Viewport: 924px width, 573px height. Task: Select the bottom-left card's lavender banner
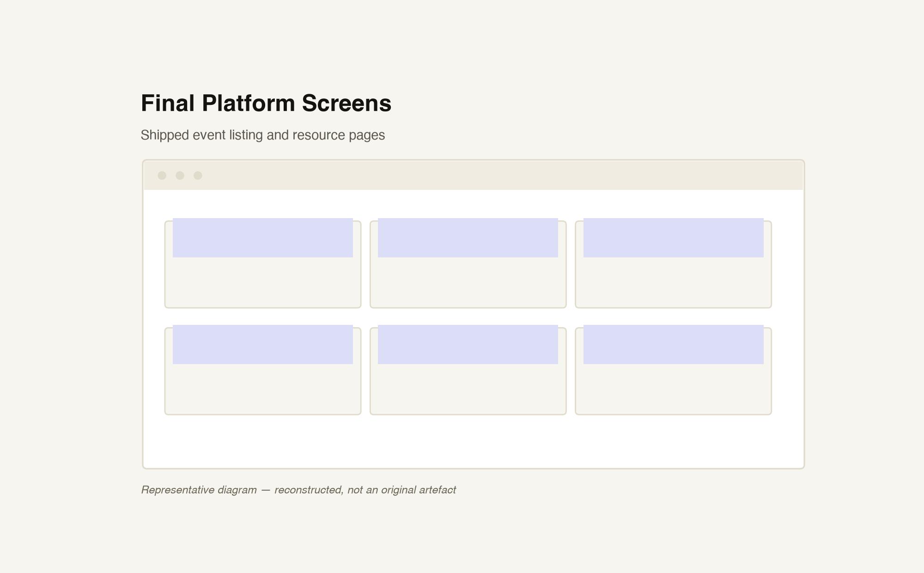click(x=263, y=345)
